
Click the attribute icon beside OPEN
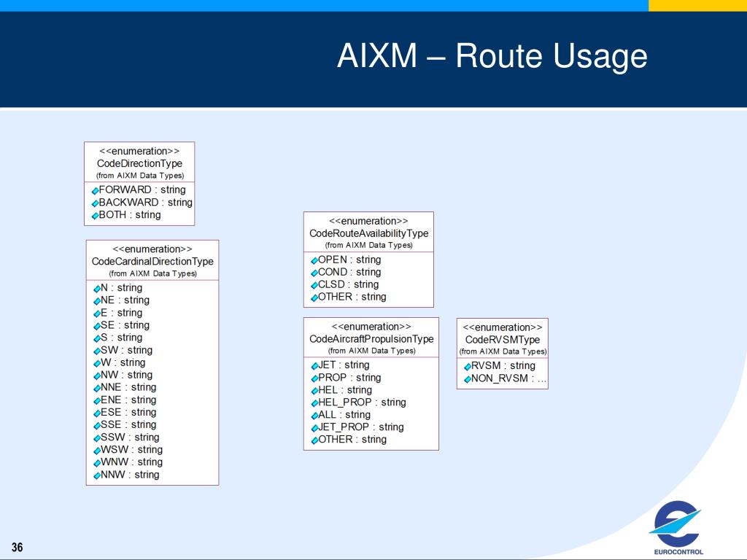314,260
